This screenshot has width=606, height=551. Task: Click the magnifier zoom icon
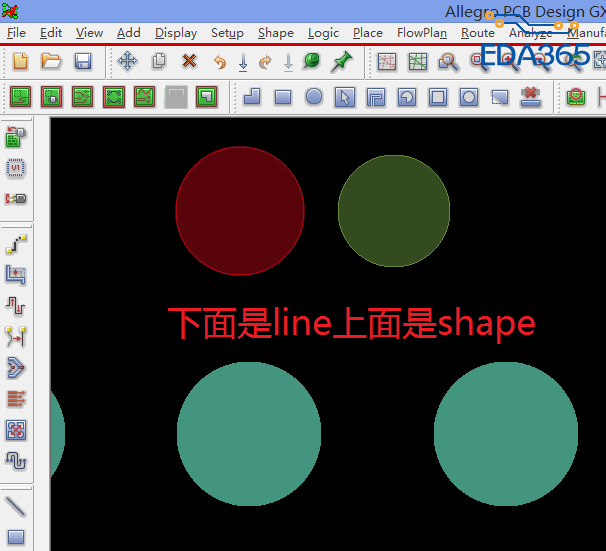click(448, 62)
